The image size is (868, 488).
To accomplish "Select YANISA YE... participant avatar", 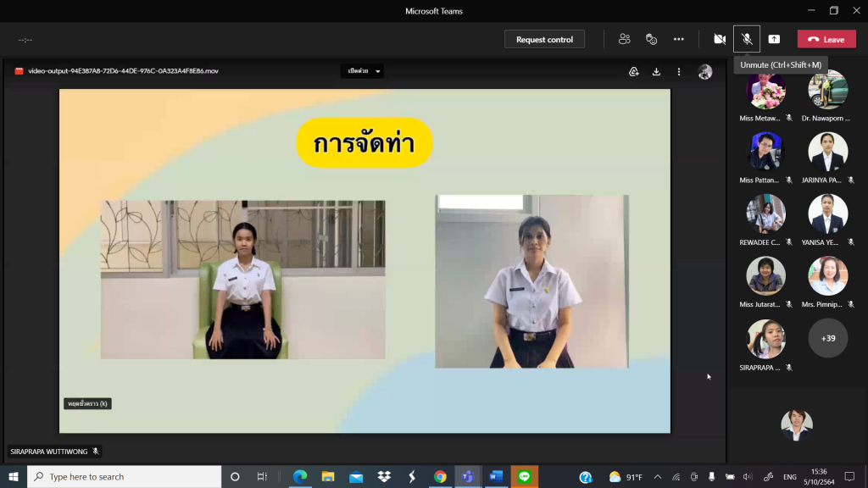I will click(x=827, y=213).
